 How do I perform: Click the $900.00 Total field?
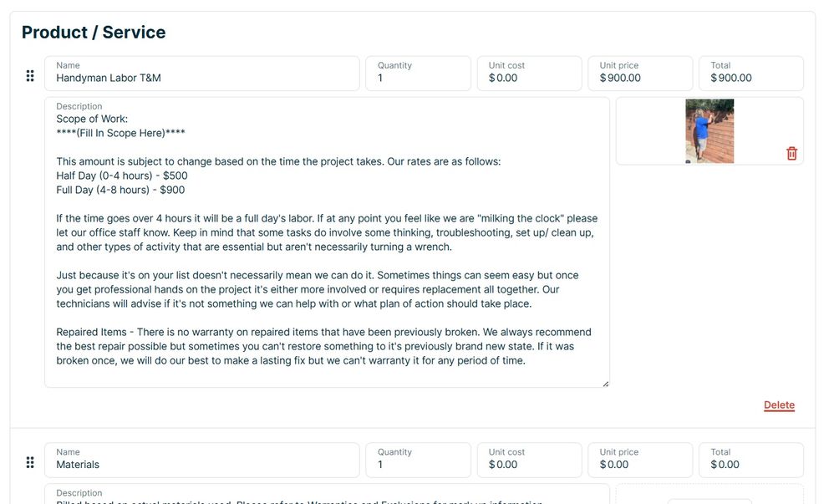tap(751, 78)
